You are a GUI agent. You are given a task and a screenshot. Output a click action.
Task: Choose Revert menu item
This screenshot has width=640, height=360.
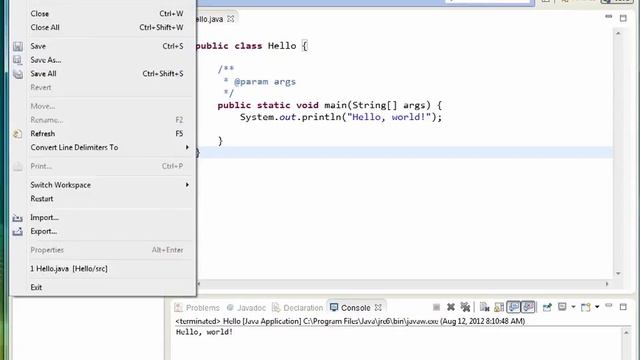(x=102, y=87)
